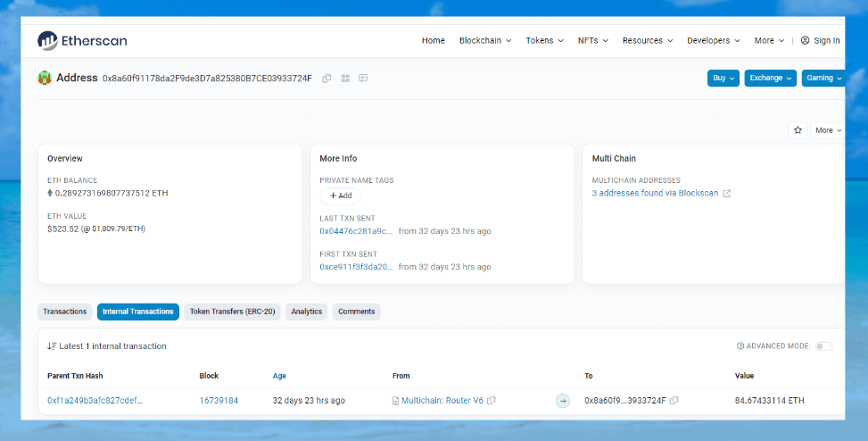Copy the To address in transaction row
This screenshot has width=868, height=441.
pos(674,401)
